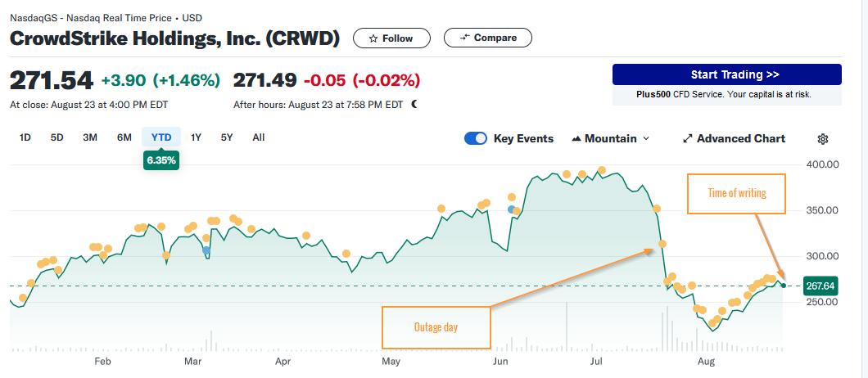Select the All time range
This screenshot has height=378, width=868.
point(259,137)
